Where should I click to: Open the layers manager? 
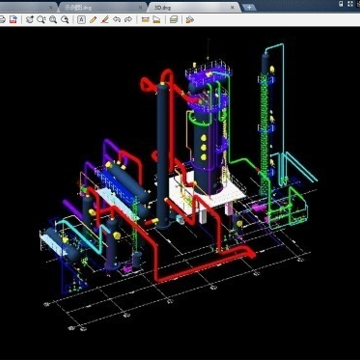[174, 20]
